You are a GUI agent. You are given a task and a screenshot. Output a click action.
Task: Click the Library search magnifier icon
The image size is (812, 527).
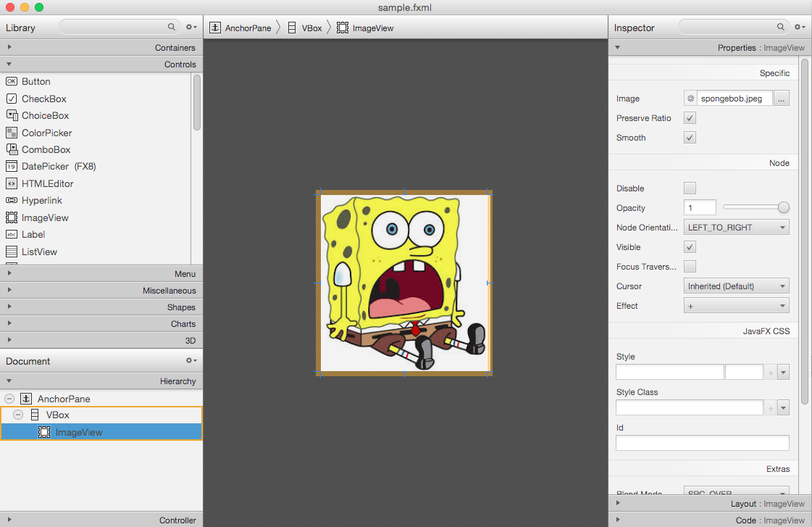[x=172, y=27]
